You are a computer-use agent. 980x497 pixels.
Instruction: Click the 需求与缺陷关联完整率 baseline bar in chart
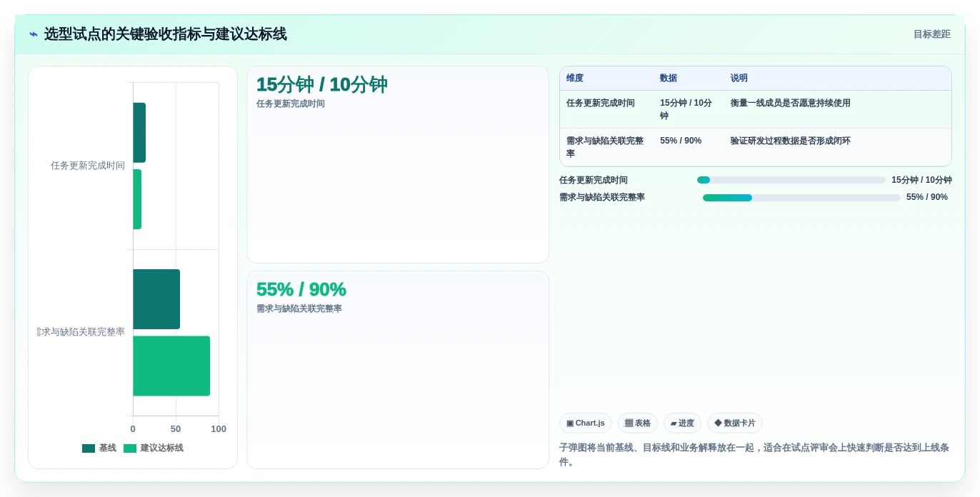(156, 299)
